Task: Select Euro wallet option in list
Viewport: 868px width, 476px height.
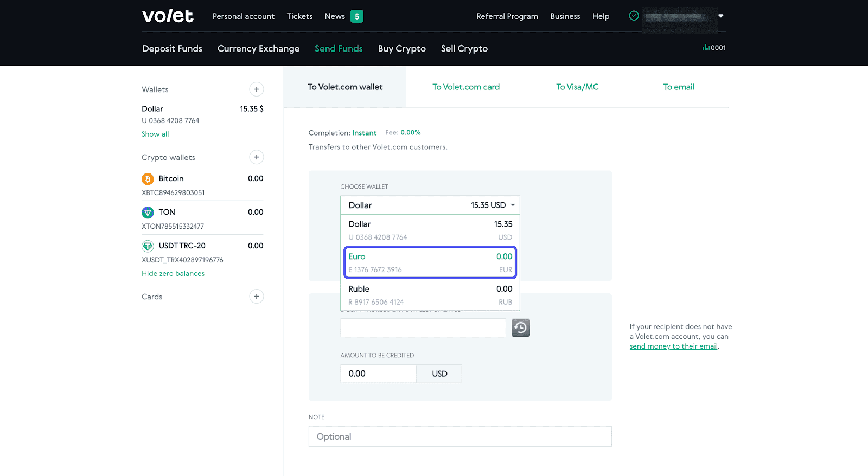Action: pos(430,263)
